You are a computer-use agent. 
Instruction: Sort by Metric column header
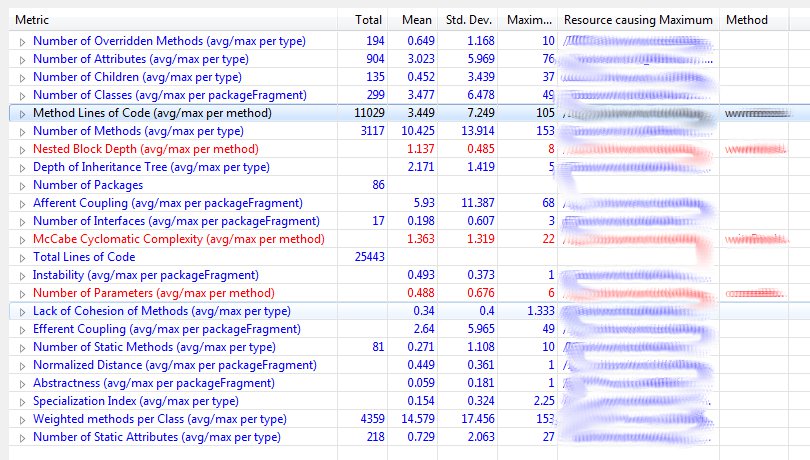(x=173, y=20)
